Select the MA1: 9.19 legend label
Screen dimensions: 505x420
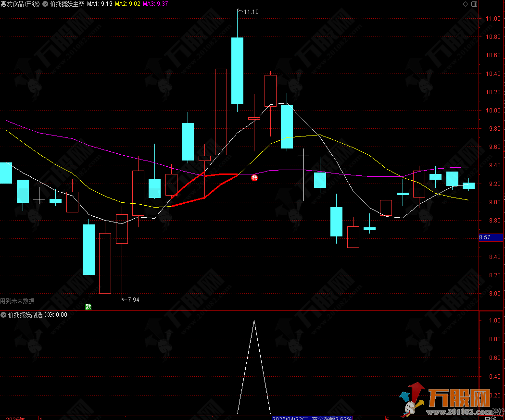point(100,3)
